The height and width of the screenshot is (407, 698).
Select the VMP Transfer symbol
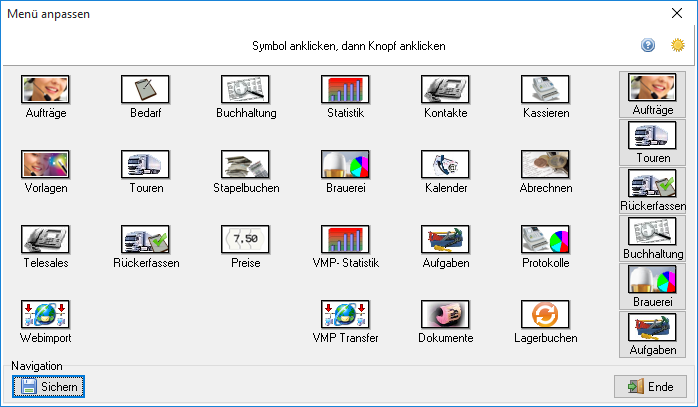(x=345, y=314)
